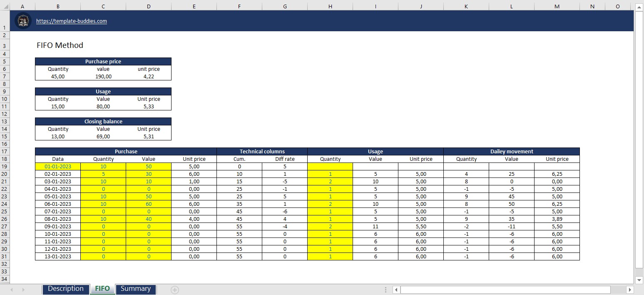Viewport: 644px width, 295px height.
Task: Click the Select All corner button
Action: 5,7
